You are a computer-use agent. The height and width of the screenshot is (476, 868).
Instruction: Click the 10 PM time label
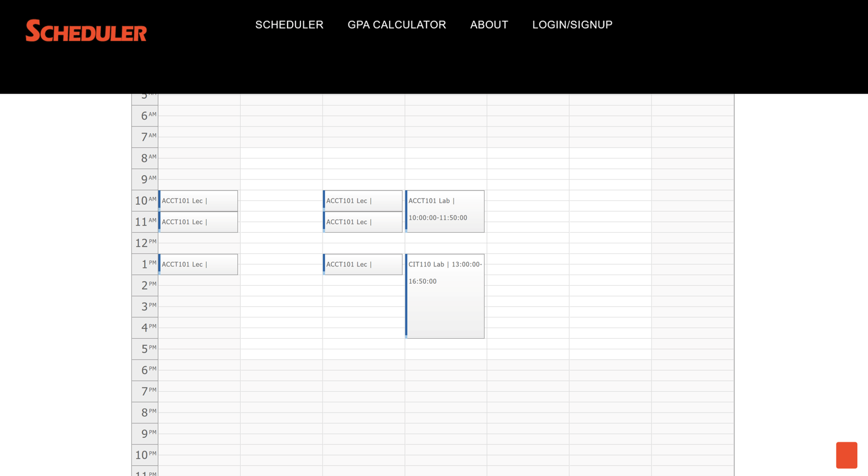[145, 455]
